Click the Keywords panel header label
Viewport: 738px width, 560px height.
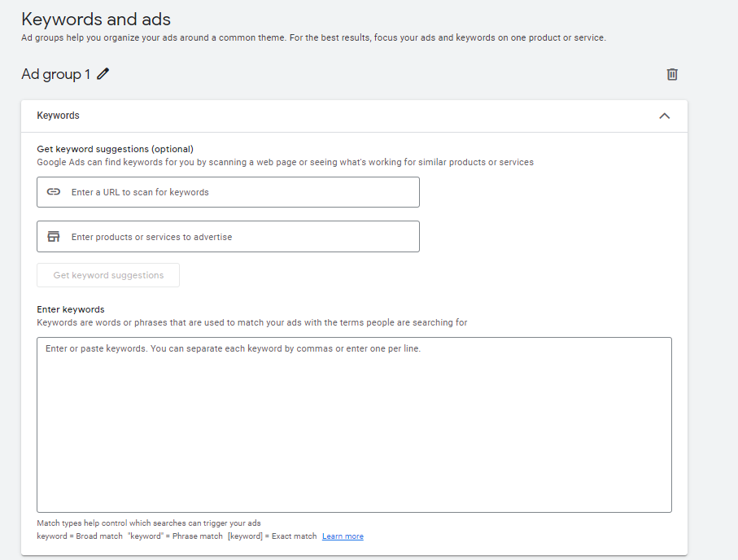[59, 116]
